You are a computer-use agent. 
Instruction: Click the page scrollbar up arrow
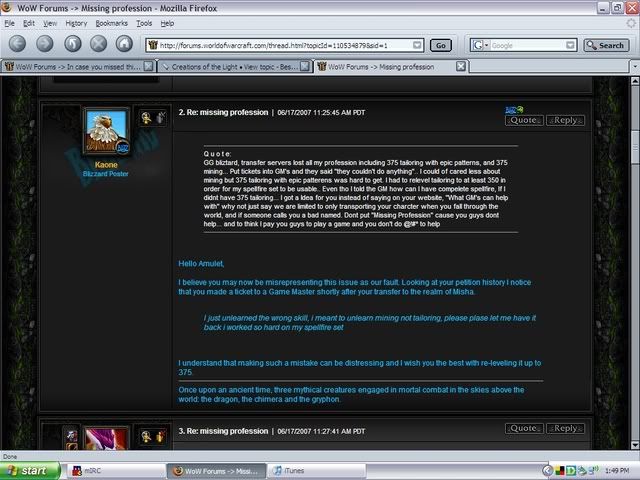635,81
